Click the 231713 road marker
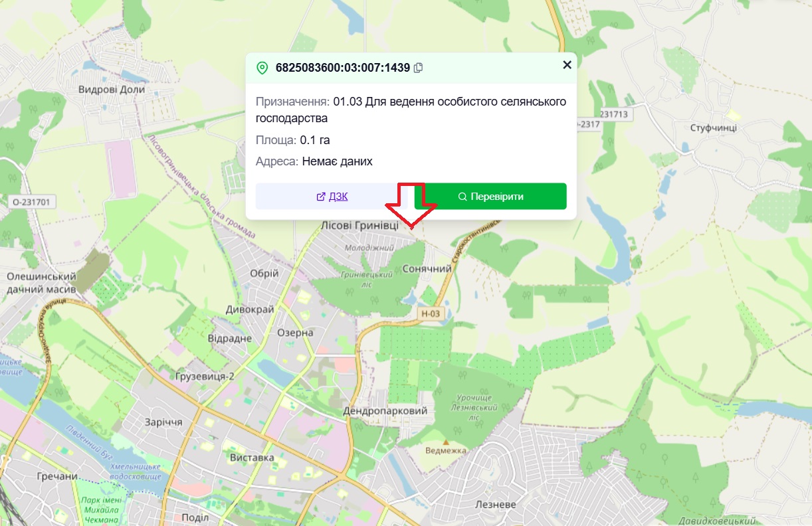 pyautogui.click(x=613, y=114)
